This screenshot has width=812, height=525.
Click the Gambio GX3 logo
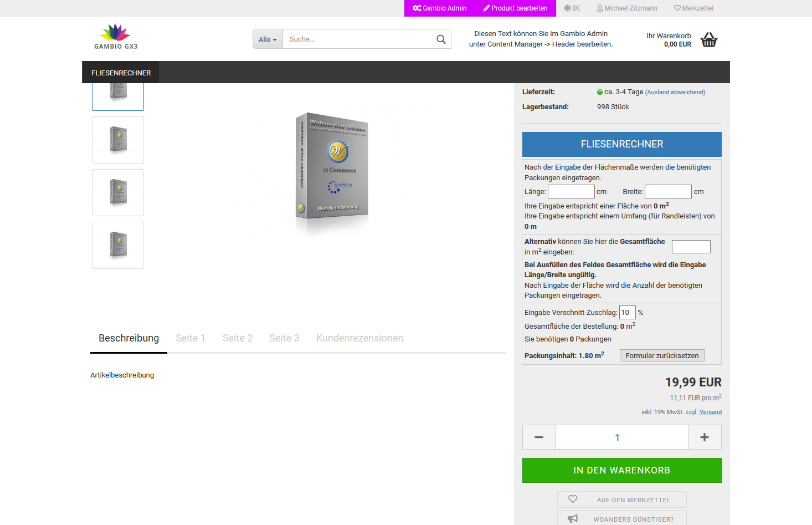click(116, 37)
